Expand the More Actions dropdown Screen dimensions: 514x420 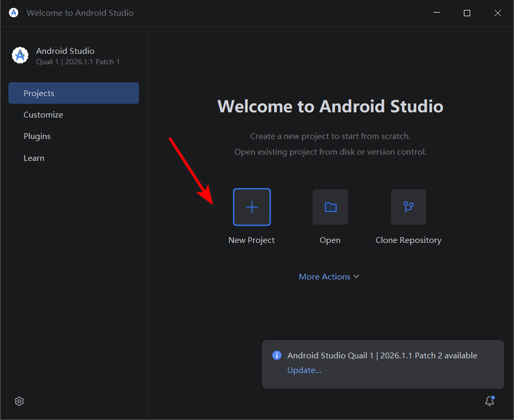[x=329, y=276]
